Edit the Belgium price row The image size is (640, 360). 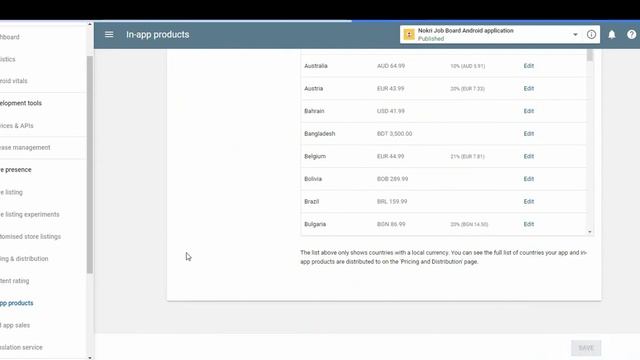529,156
